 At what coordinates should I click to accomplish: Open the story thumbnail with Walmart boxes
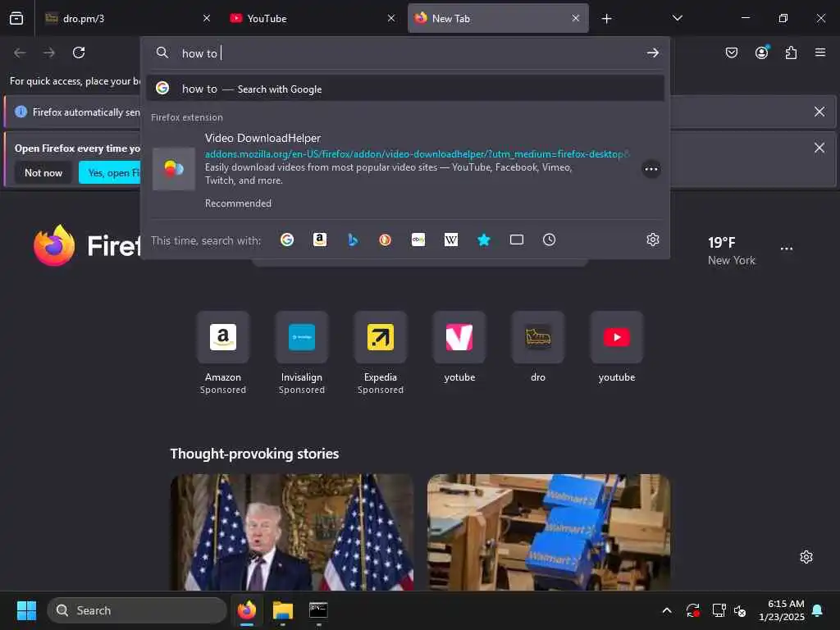pos(549,532)
